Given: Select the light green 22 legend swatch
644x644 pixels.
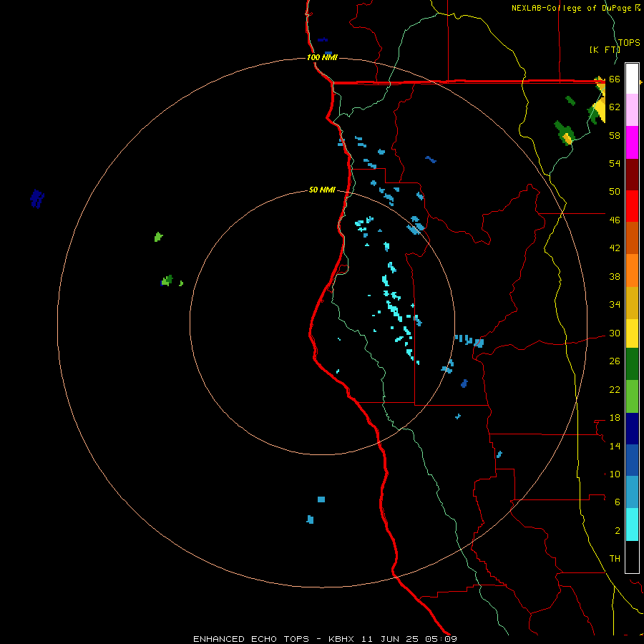Looking at the screenshot, I should coord(632,396).
